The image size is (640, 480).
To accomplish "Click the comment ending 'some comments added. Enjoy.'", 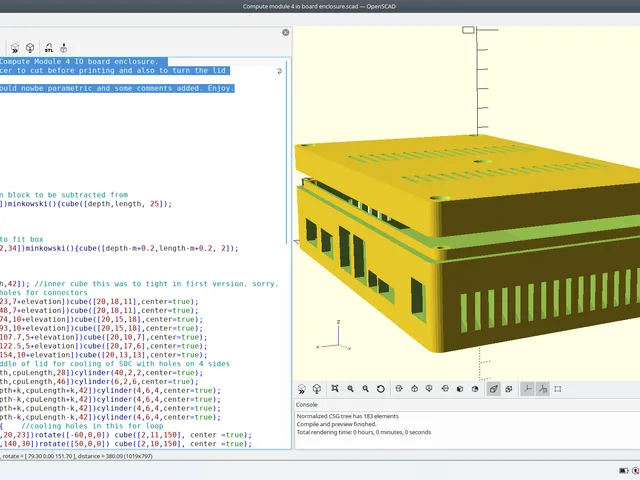I will [117, 88].
